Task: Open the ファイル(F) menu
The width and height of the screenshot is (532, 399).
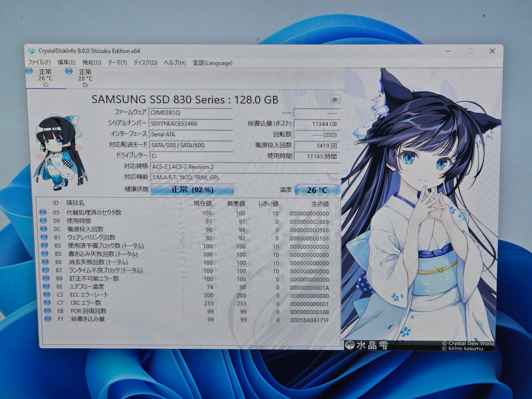Action: pyautogui.click(x=39, y=63)
